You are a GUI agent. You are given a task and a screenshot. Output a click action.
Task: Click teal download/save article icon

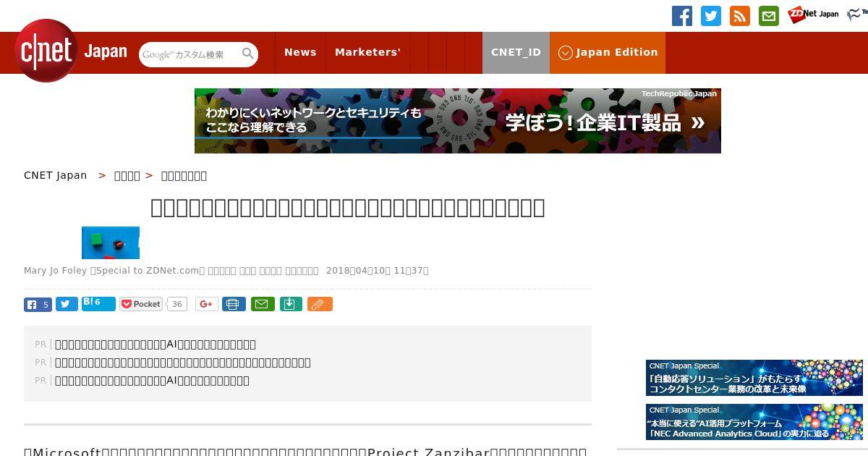[290, 305]
